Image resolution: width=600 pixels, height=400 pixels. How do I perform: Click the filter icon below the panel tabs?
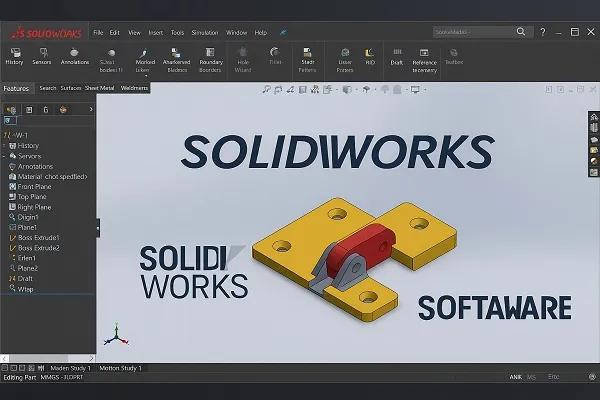[9, 121]
